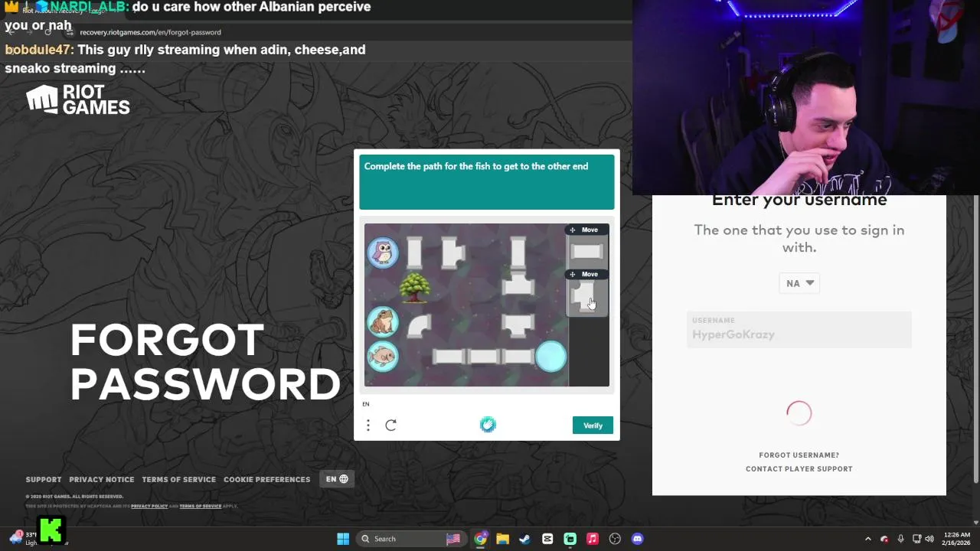Click the Riot Games logo

pyautogui.click(x=78, y=99)
